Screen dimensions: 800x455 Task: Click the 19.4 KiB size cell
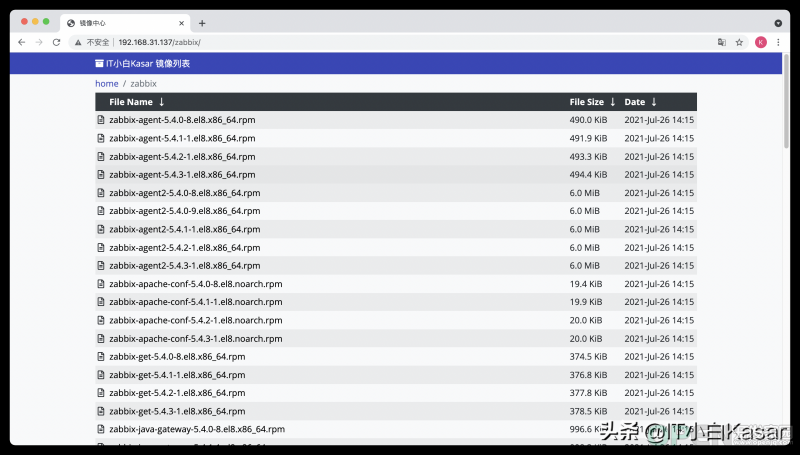click(x=586, y=284)
